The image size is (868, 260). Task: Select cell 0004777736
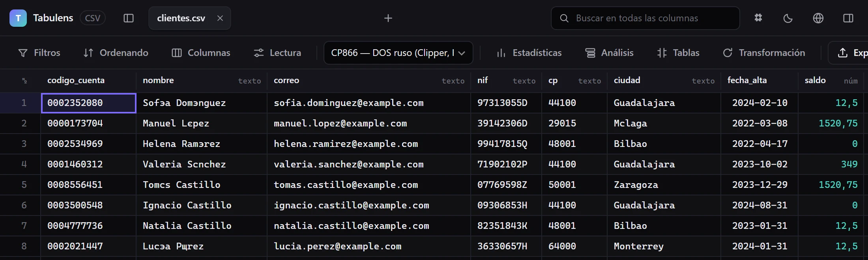point(88,226)
